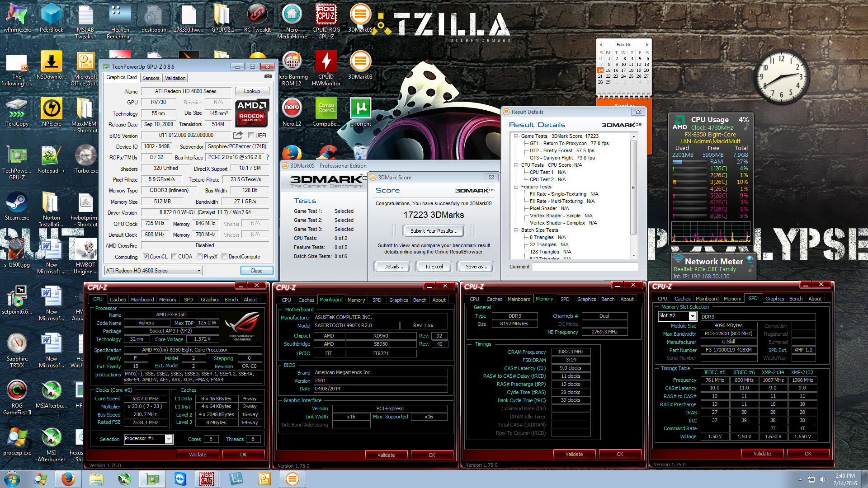Launch Steam.exe desktop icon

click(x=17, y=206)
